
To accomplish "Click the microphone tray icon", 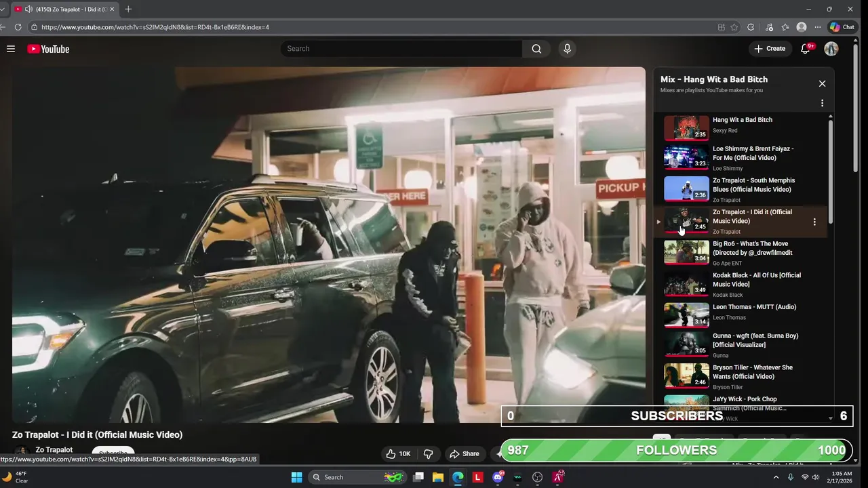I will [x=791, y=477].
